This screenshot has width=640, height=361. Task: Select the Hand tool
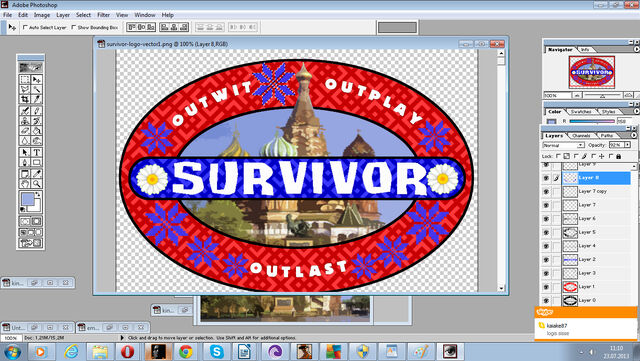pos(25,184)
